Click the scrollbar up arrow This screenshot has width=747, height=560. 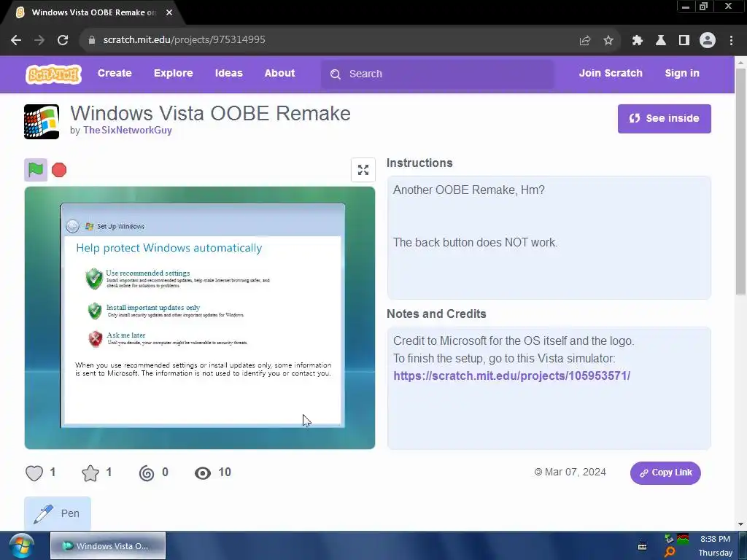click(x=740, y=62)
